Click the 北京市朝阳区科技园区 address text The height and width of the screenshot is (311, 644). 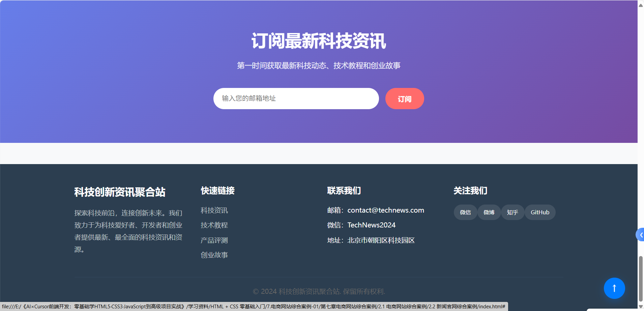point(381,240)
